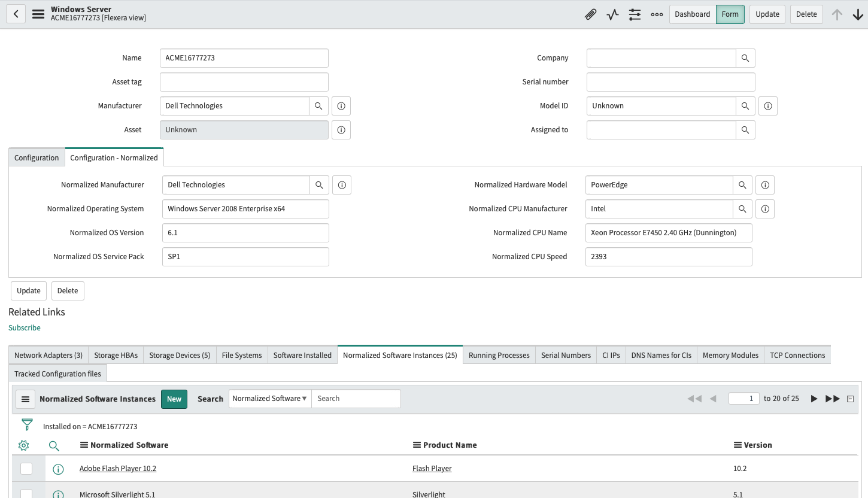Preview the Adobe Flash Player 10.2 record
The width and height of the screenshot is (868, 498).
click(x=58, y=469)
